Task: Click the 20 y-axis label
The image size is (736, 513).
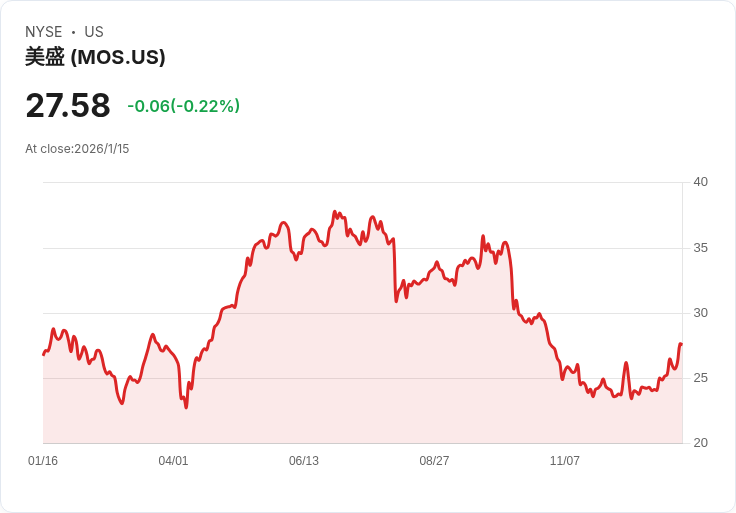Action: click(x=700, y=443)
